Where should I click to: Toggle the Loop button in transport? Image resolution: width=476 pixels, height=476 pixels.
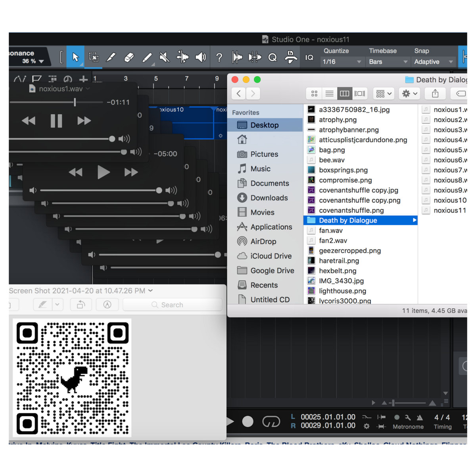[x=271, y=422]
